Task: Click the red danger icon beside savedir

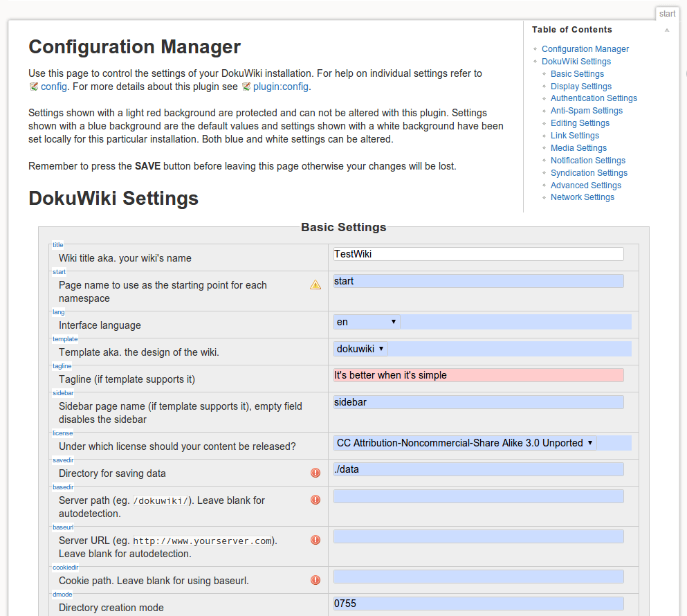Action: 315,473
